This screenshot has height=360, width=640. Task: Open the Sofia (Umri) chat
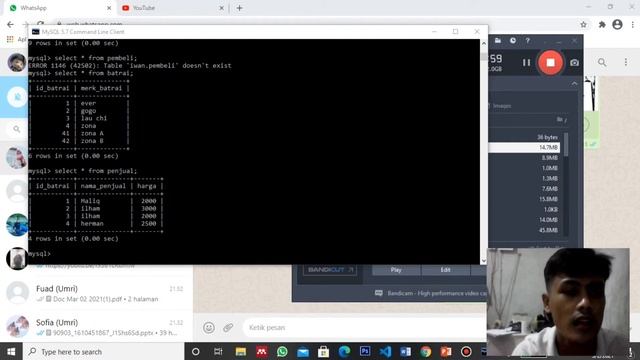(96, 326)
